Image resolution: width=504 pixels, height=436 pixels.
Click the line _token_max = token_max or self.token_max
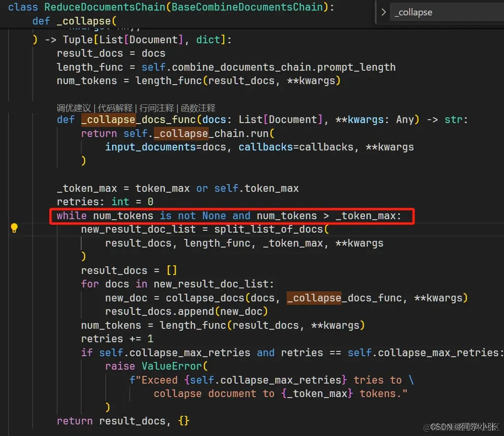point(178,188)
